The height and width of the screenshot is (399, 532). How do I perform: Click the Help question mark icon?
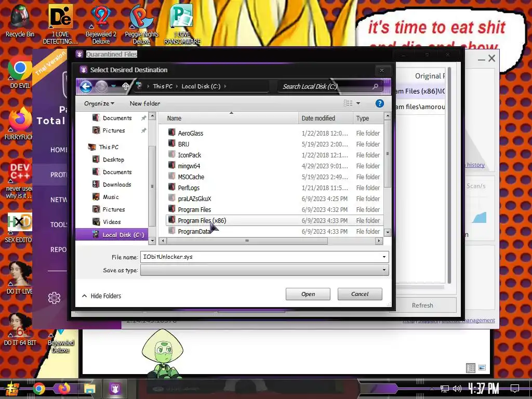380,103
